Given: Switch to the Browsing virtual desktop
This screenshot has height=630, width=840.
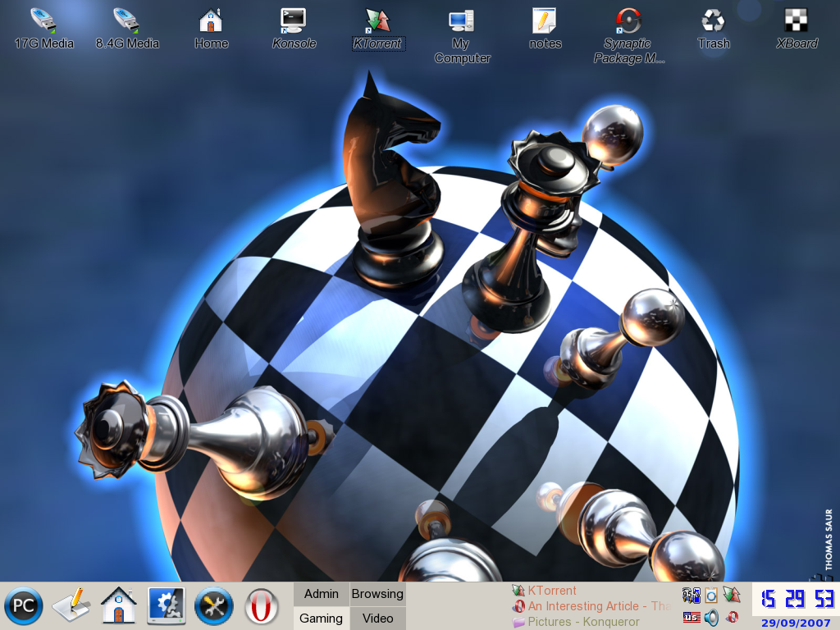Looking at the screenshot, I should 377,594.
